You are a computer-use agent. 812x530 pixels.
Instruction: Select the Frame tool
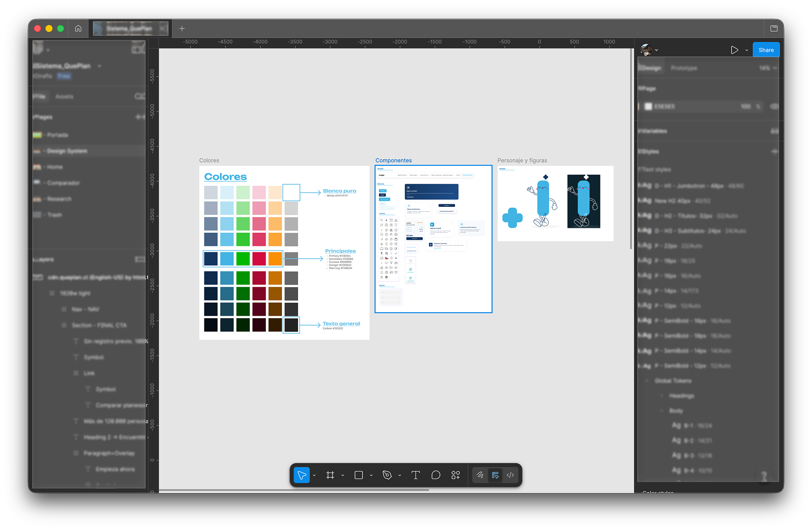click(x=330, y=475)
